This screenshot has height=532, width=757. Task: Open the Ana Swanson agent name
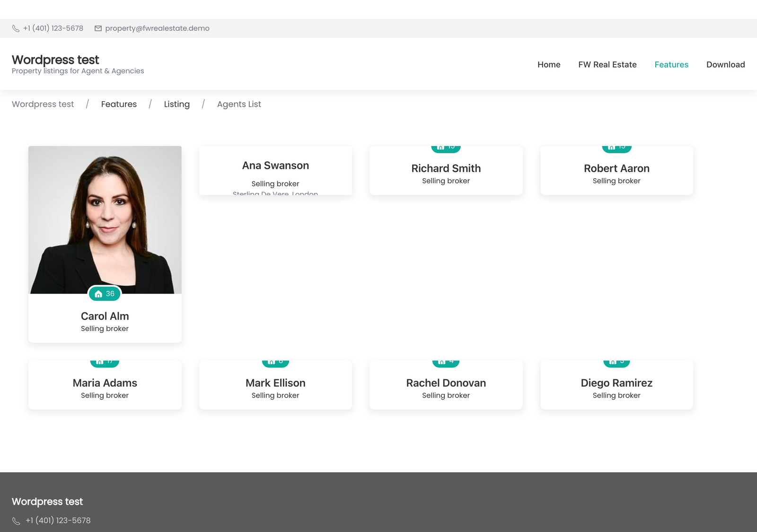275,166
